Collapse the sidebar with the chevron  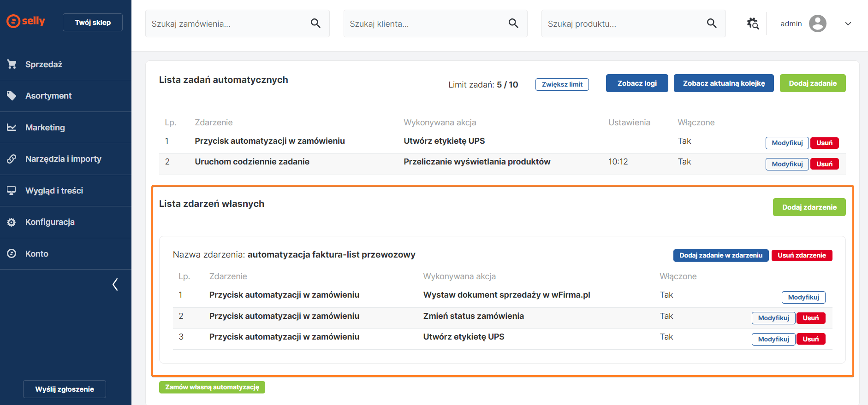click(115, 285)
